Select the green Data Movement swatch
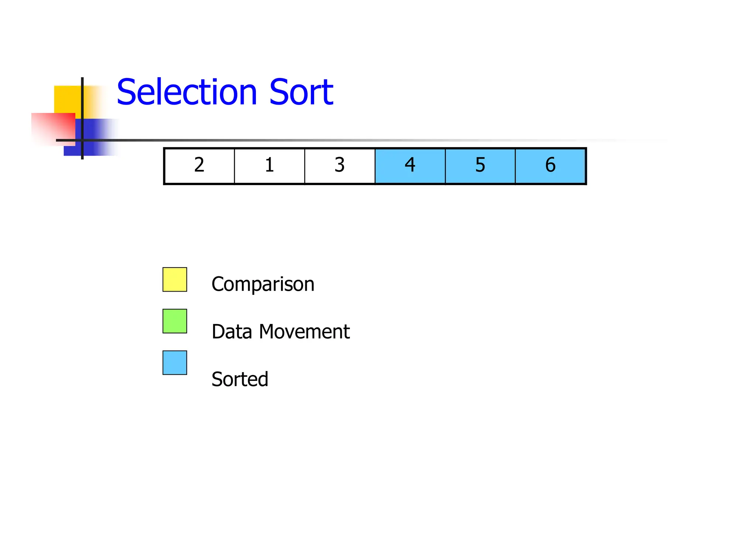 coord(175,321)
